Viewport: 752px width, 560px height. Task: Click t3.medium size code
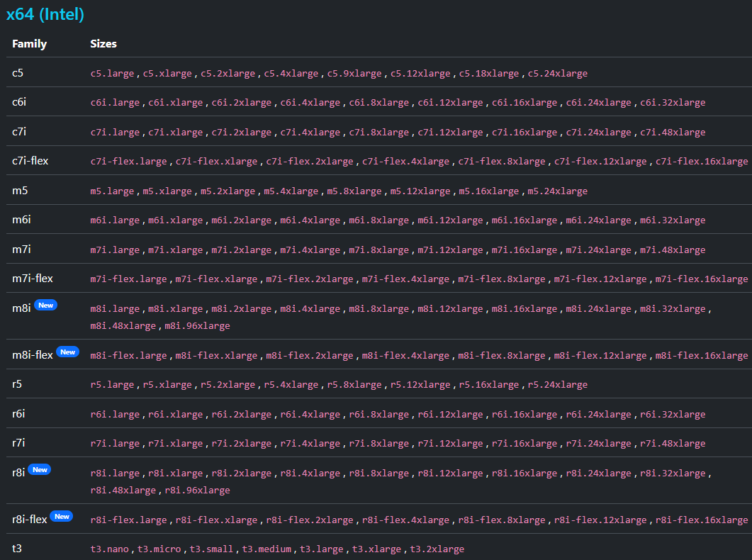tap(266, 549)
